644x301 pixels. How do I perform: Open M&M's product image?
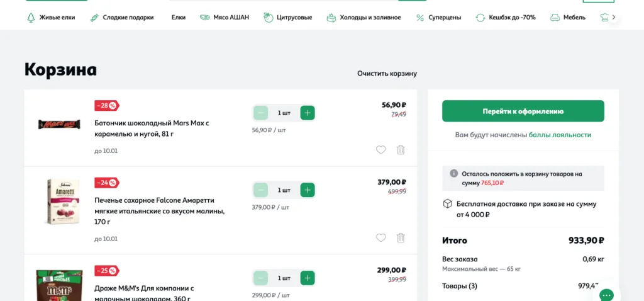pyautogui.click(x=59, y=285)
